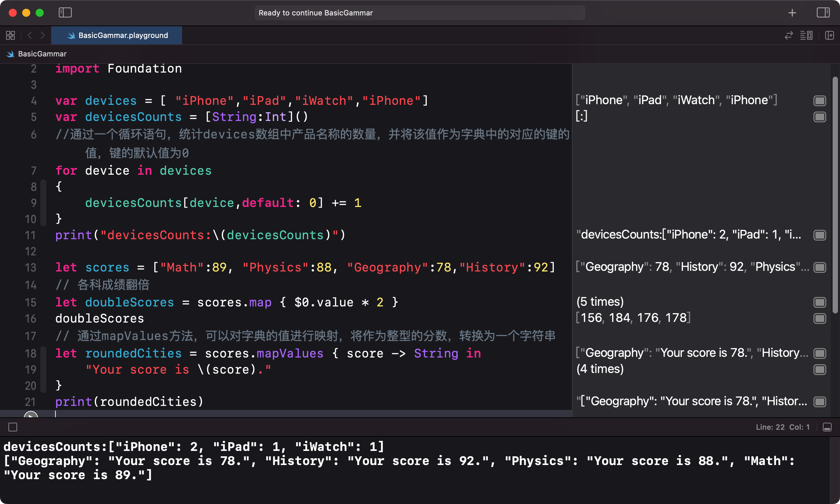Image resolution: width=840 pixels, height=504 pixels.
Task: Open related items grid menu
Action: point(10,35)
